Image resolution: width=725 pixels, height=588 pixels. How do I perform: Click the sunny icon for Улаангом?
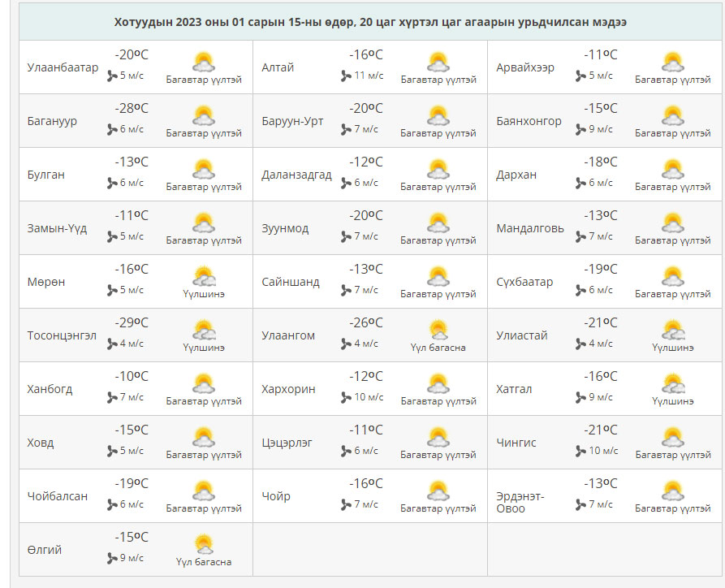(x=438, y=330)
